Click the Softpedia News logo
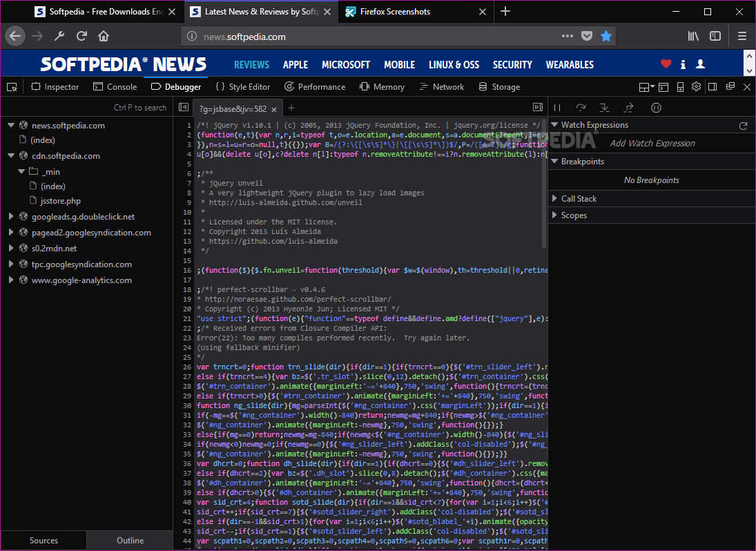 (x=124, y=64)
